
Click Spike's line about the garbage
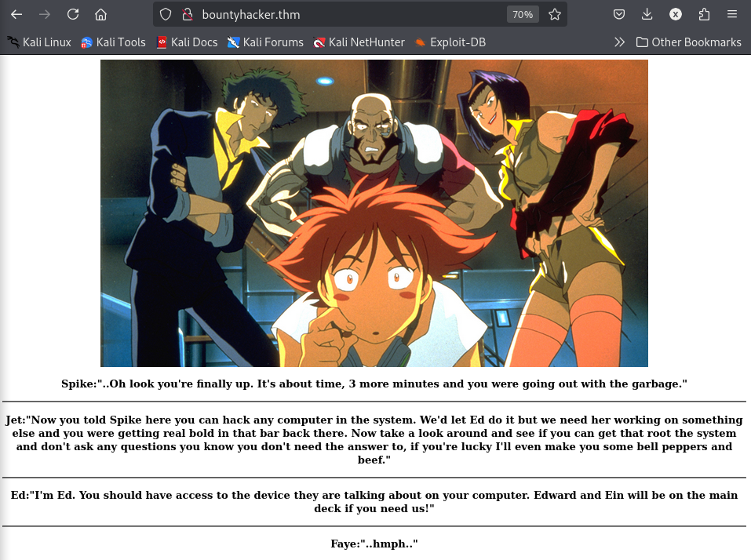(374, 384)
